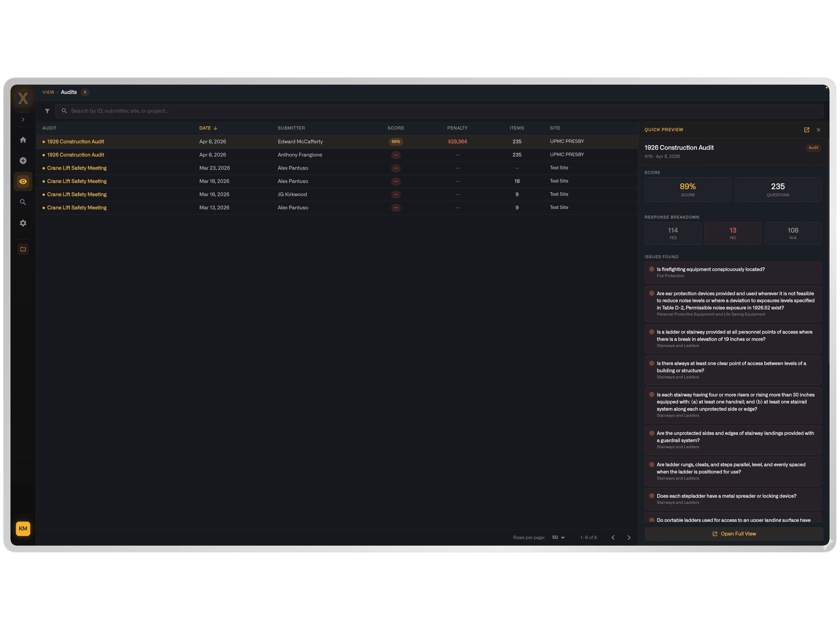Click the 108 N/A breakdown card
The width and height of the screenshot is (840, 630).
click(793, 234)
